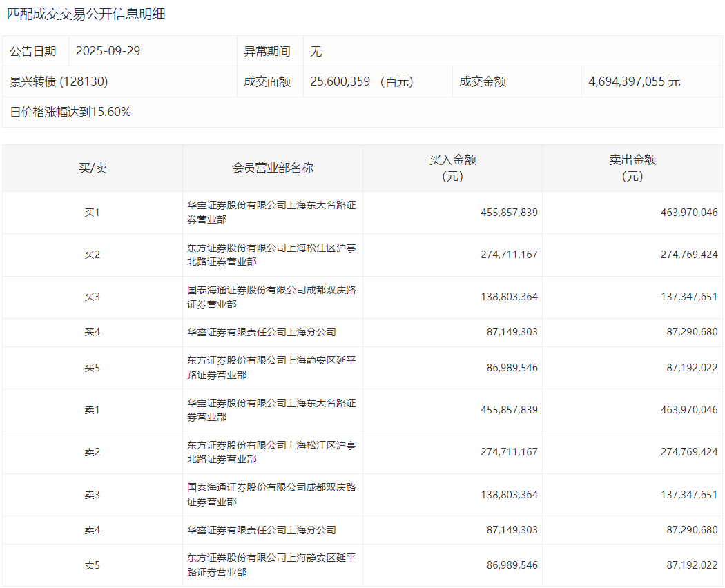The width and height of the screenshot is (725, 588).
Task: Click sell amount 87,192,022 in row 买5
Action: tap(692, 368)
